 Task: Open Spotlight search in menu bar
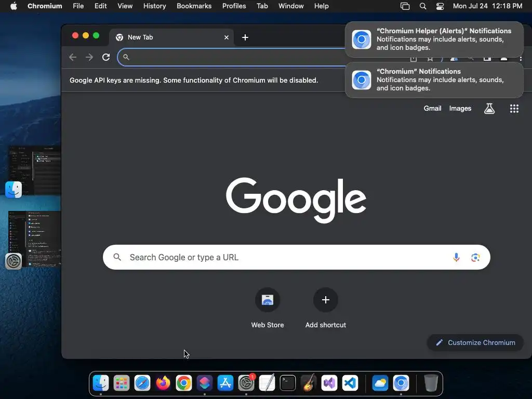[x=423, y=6]
